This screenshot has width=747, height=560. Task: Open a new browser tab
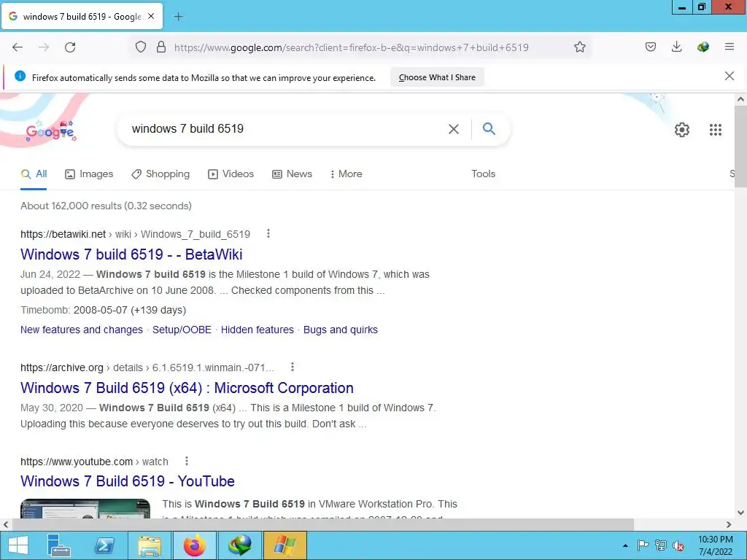[178, 17]
